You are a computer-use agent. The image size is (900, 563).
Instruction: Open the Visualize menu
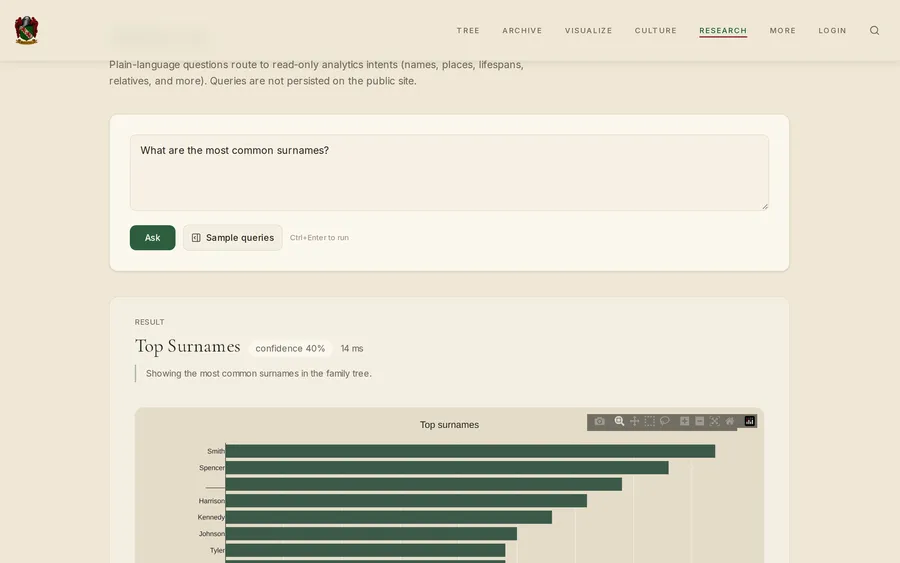click(588, 30)
